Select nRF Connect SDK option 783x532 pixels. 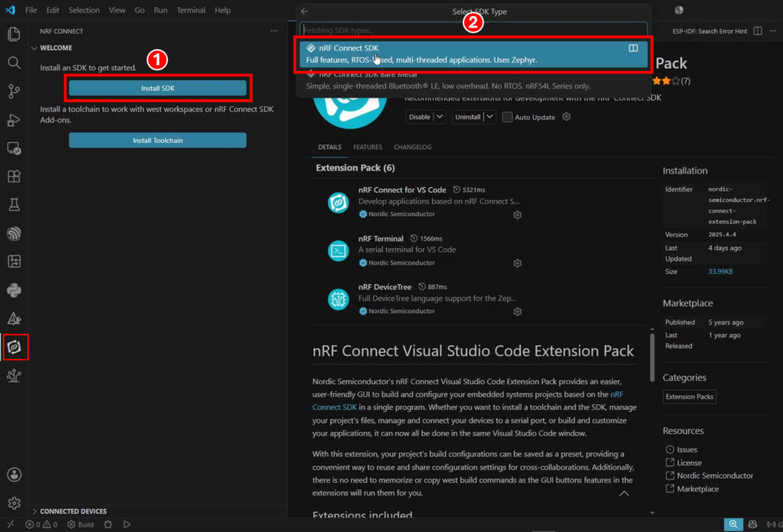click(x=473, y=54)
